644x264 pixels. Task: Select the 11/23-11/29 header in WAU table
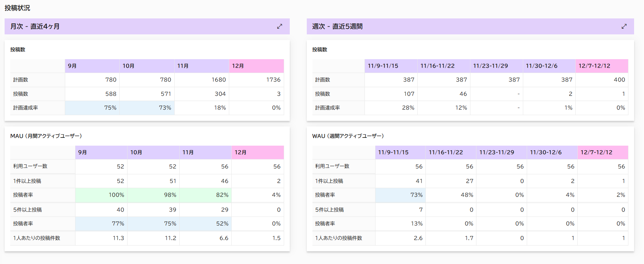[x=502, y=152]
